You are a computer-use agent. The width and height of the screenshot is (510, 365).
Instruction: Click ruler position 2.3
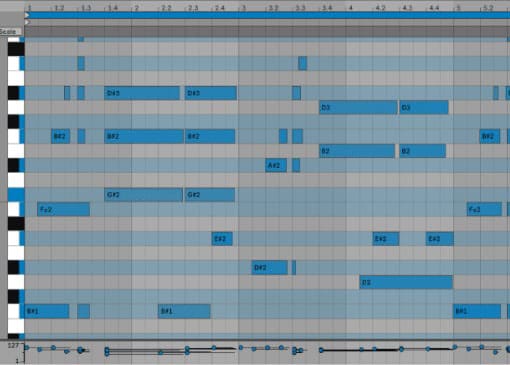coord(193,8)
